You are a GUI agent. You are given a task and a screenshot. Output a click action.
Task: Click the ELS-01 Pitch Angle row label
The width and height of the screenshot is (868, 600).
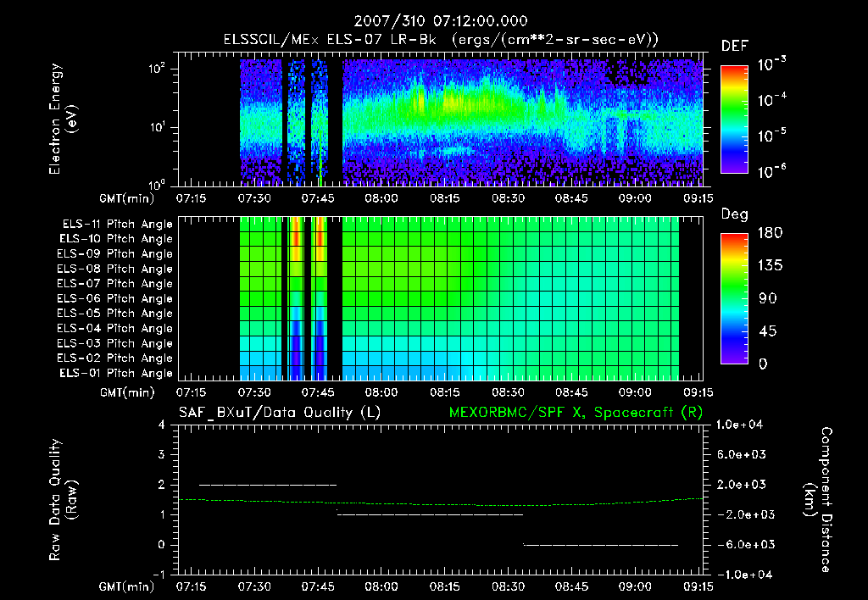point(116,374)
